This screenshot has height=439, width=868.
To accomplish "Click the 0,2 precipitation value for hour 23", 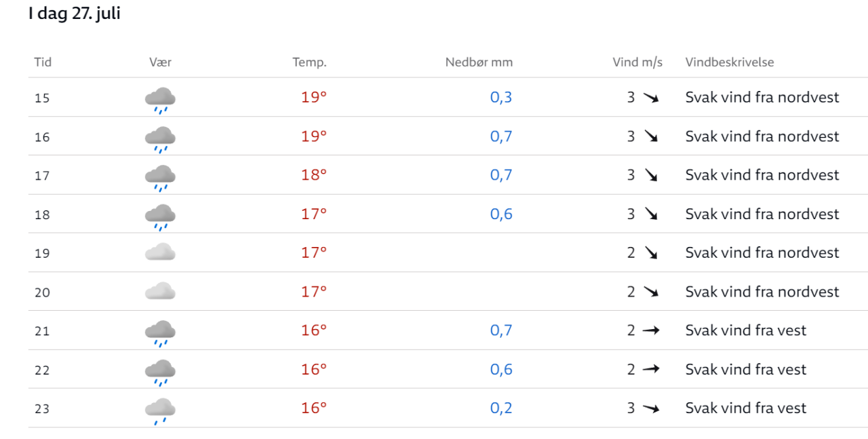I will (x=501, y=408).
